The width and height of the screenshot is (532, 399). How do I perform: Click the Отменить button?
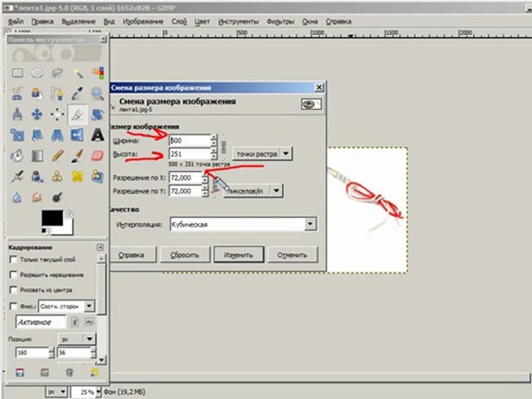pos(292,255)
